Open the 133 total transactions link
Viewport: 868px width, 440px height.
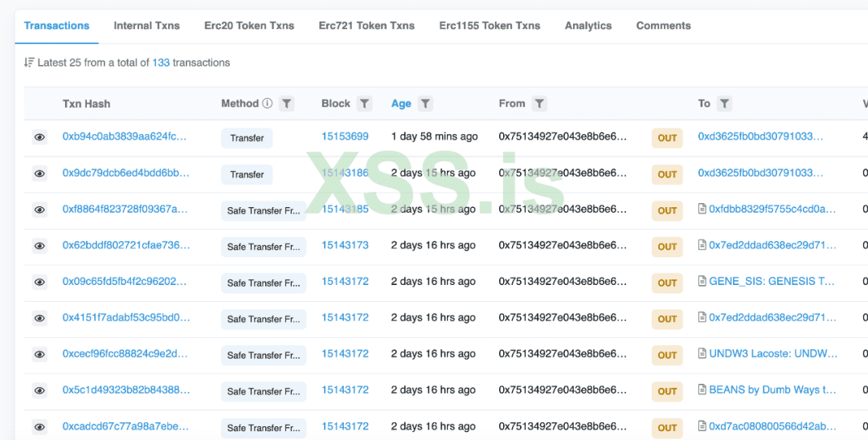(x=161, y=63)
